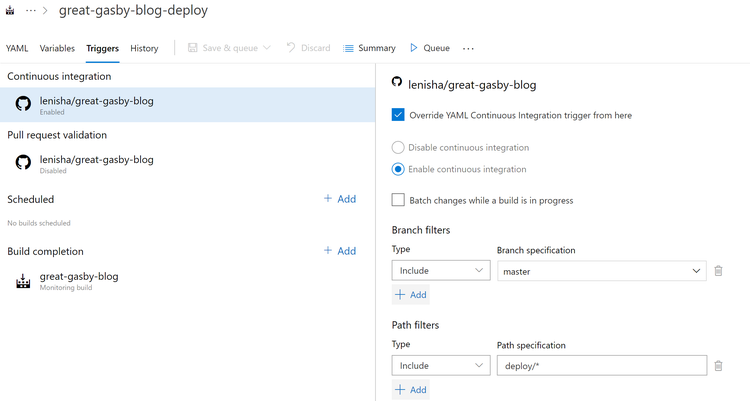Uncheck Override YAML Continuous Integration trigger
This screenshot has width=750, height=401.
(398, 115)
